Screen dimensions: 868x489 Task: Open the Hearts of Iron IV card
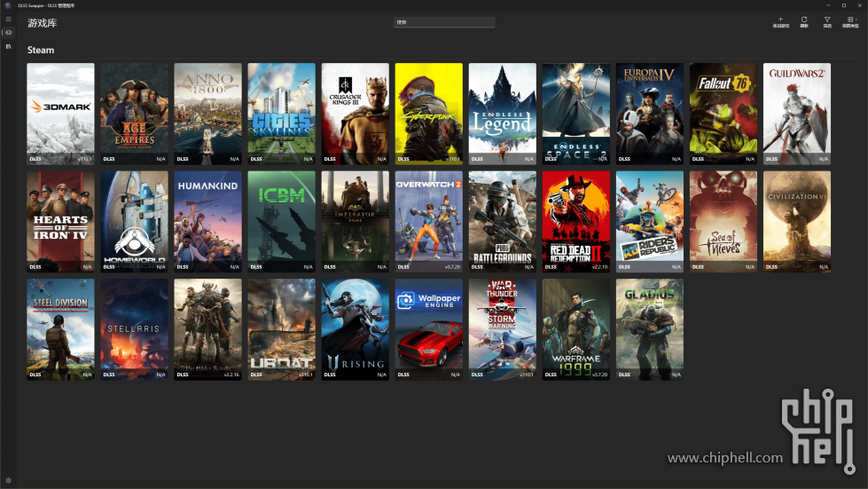[60, 222]
